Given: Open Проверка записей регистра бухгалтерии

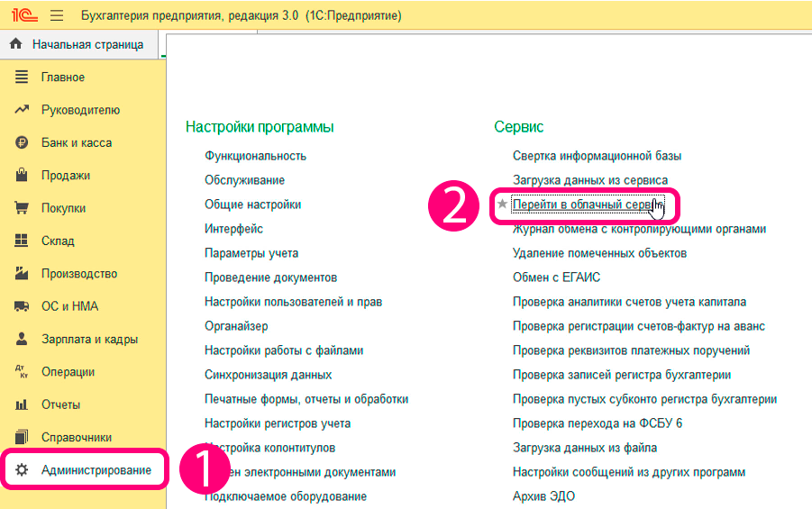Looking at the screenshot, I should [x=622, y=375].
